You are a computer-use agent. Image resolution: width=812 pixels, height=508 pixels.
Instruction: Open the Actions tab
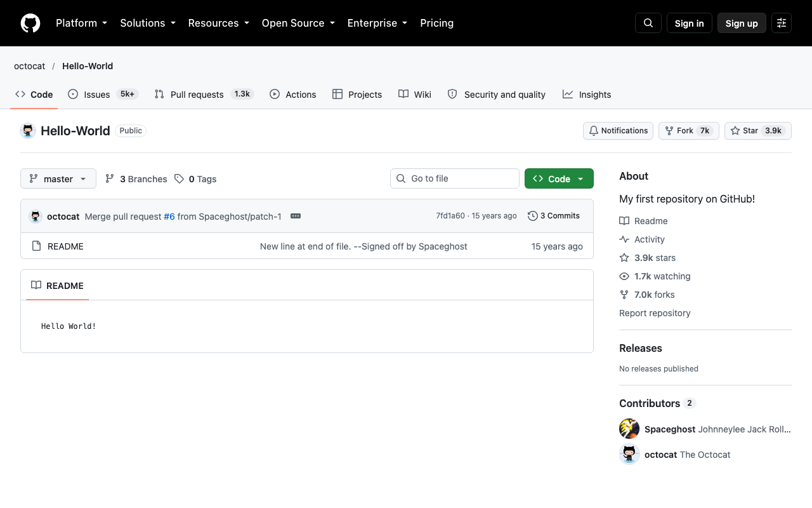(x=292, y=94)
